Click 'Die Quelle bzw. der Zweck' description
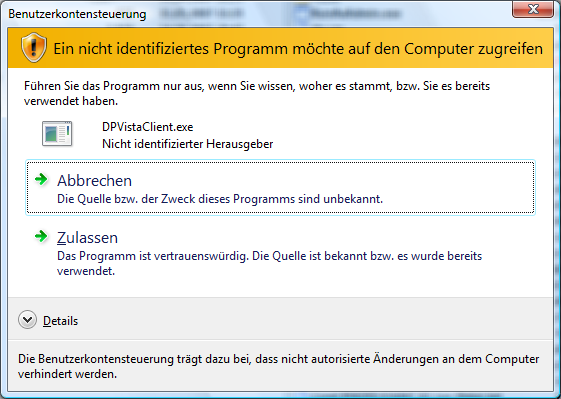561x399 pixels. [220, 199]
